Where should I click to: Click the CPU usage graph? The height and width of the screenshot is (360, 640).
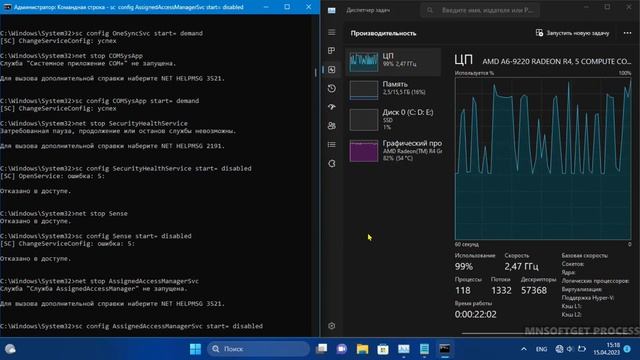(x=543, y=158)
